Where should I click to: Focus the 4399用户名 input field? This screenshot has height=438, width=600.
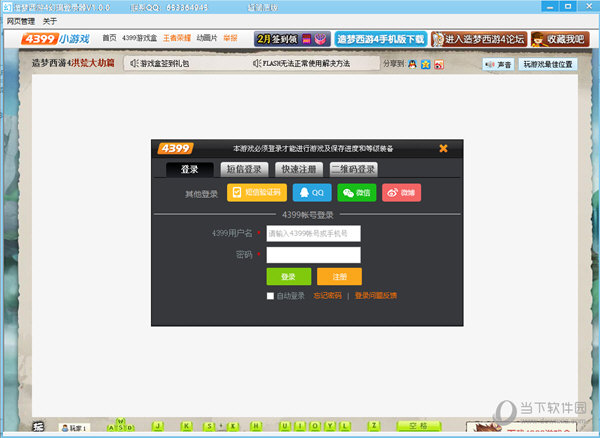tap(313, 233)
